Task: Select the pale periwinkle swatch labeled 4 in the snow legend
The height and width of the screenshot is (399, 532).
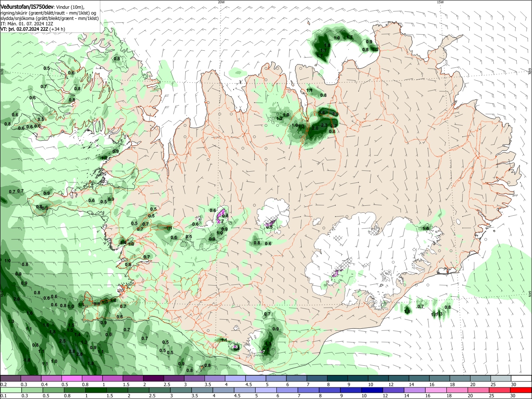Action: tap(235, 379)
